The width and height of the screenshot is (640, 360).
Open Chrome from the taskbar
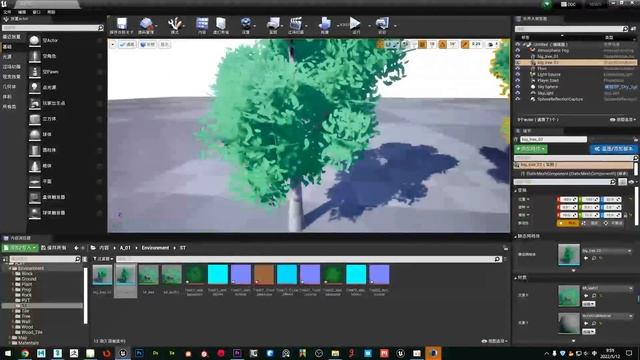pyautogui.click(x=25, y=353)
